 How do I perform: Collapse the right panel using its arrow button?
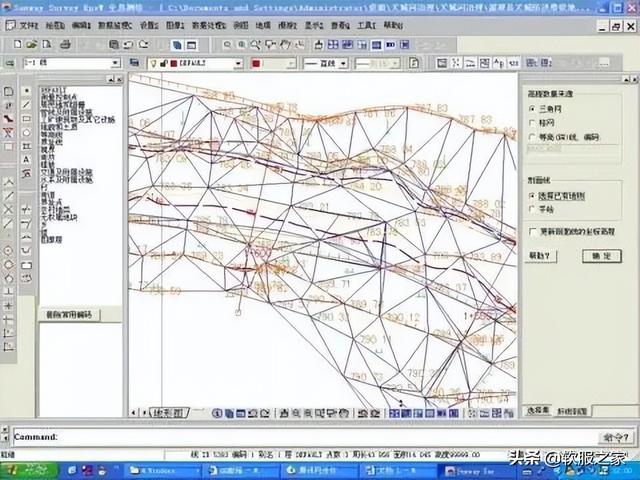(x=626, y=79)
